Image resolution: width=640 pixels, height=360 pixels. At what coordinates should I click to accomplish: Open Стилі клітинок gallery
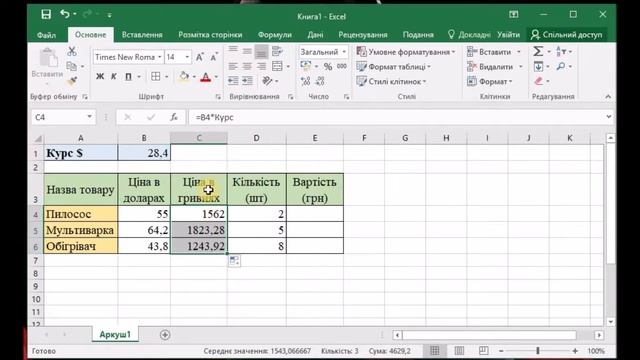[x=391, y=81]
